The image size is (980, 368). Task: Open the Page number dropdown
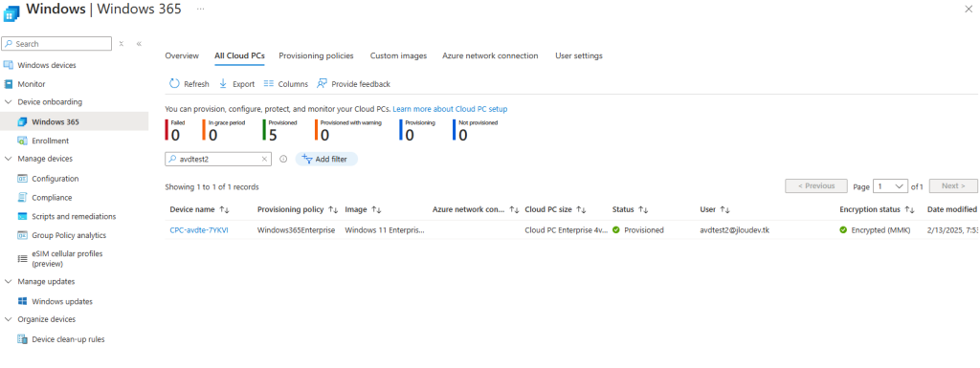(891, 185)
